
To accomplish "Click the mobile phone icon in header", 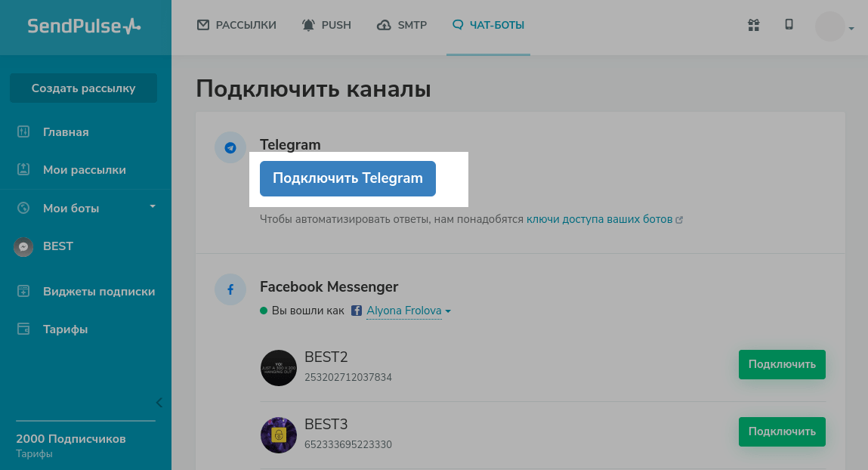I will click(x=789, y=24).
